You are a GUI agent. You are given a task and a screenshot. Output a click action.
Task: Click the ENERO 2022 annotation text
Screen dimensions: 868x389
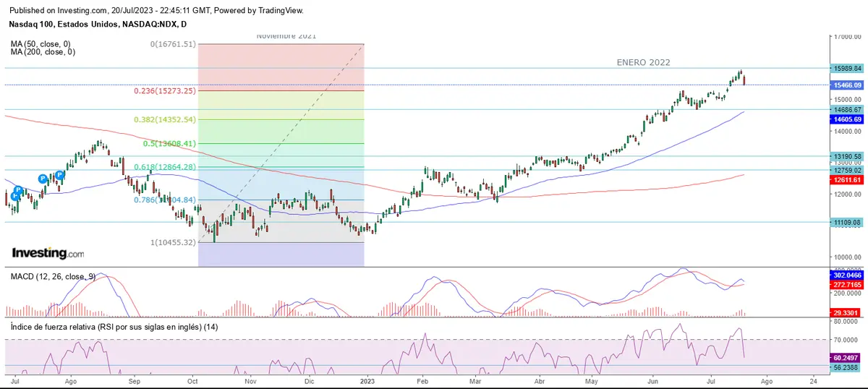(643, 63)
